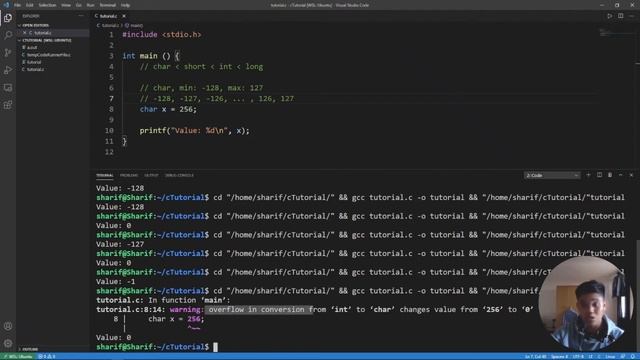Click the '#include <stdio.h>' line
The width and height of the screenshot is (640, 360).
pyautogui.click(x=162, y=35)
